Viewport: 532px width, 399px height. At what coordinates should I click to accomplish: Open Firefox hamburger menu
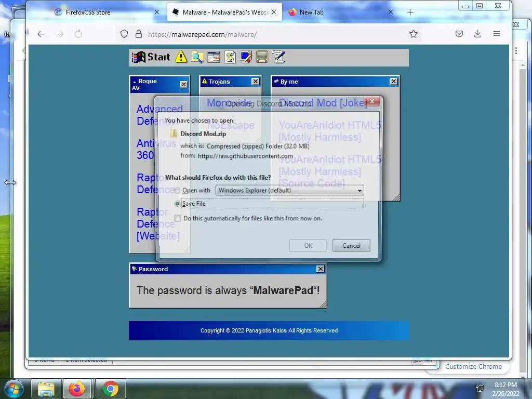pyautogui.click(x=496, y=34)
